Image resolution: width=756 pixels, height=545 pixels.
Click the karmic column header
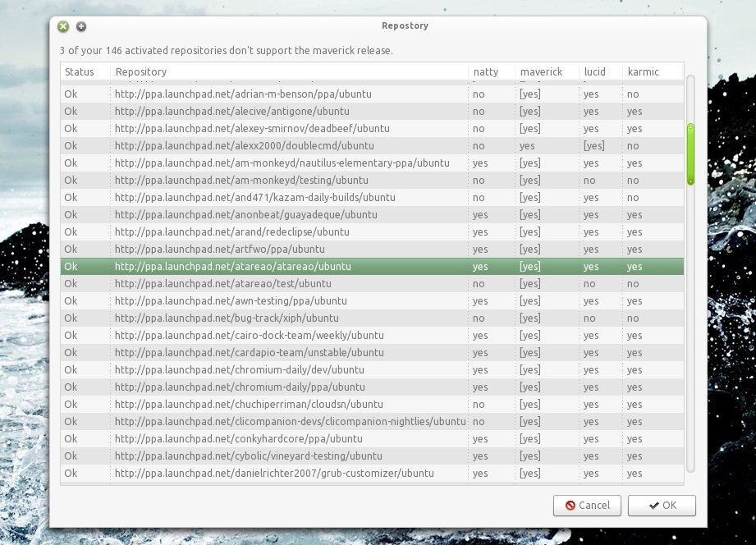point(653,72)
